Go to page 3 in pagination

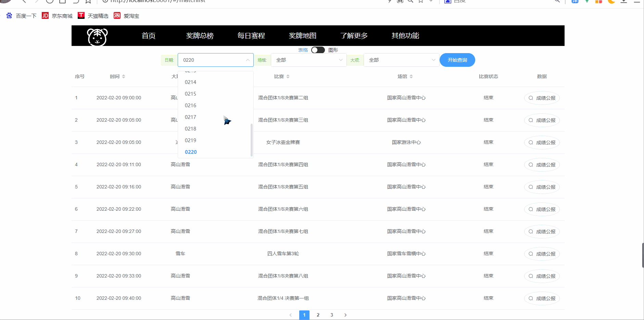click(331, 315)
